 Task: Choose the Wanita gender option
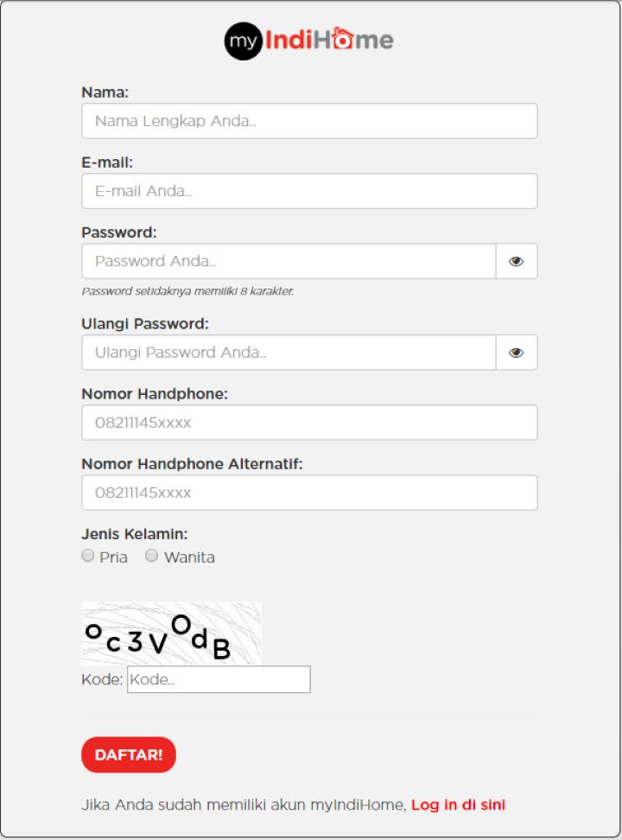[152, 556]
